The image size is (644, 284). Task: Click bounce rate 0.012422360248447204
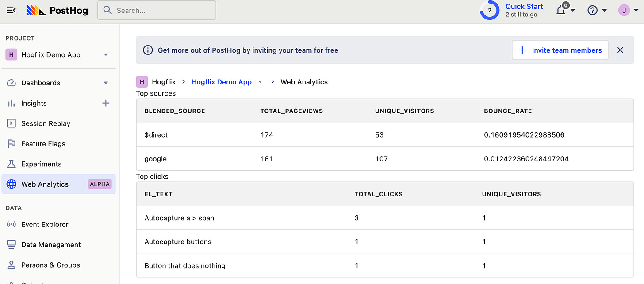(x=526, y=159)
